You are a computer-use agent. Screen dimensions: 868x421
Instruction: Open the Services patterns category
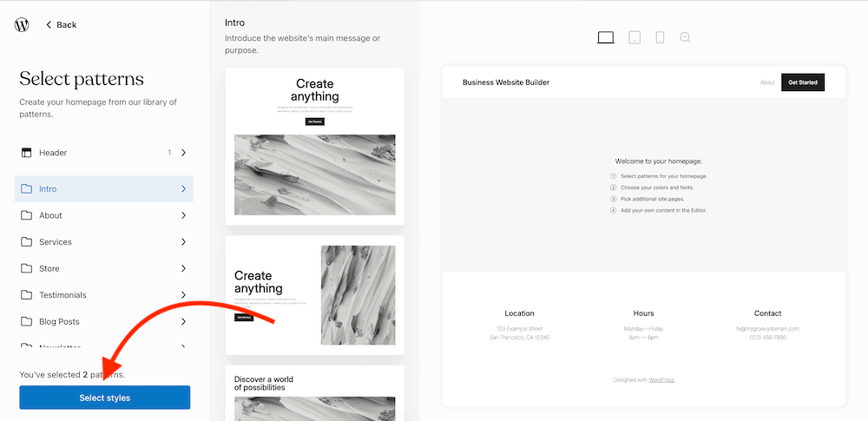104,242
